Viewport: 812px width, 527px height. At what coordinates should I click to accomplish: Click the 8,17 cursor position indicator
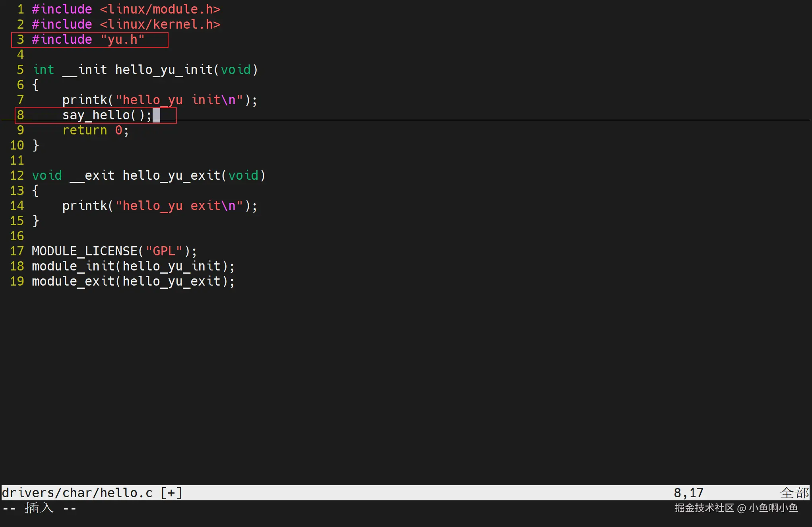688,493
